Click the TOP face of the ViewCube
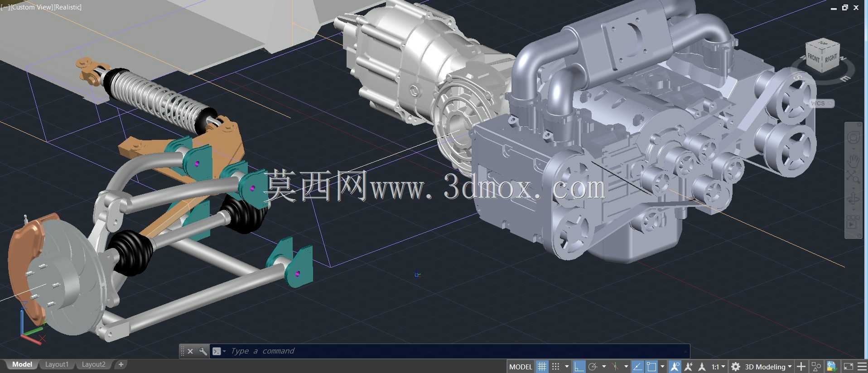This screenshot has width=868, height=373. 823,43
